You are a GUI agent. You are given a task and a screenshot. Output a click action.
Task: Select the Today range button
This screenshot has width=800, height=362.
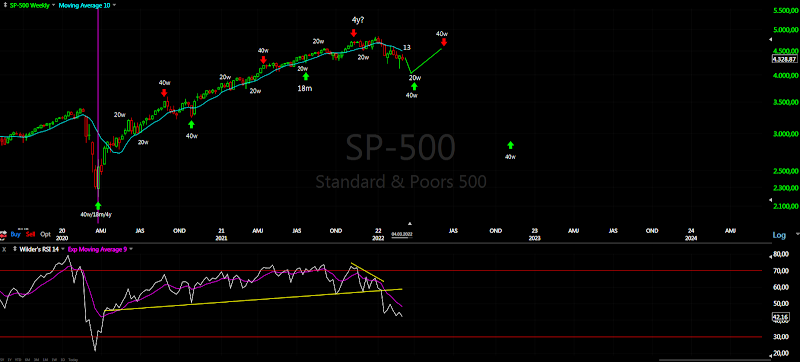pyautogui.click(x=72, y=359)
